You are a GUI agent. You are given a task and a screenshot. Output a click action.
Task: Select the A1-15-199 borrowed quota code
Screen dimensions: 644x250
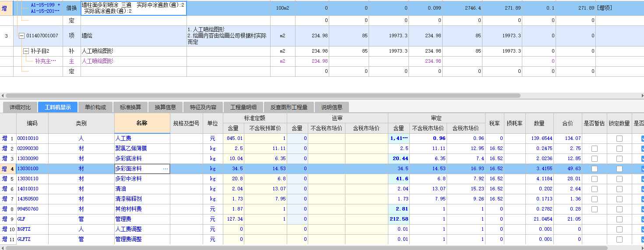coord(45,8)
